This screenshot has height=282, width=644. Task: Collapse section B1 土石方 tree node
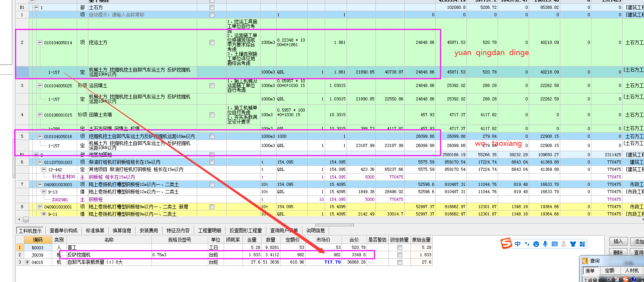click(37, 7)
